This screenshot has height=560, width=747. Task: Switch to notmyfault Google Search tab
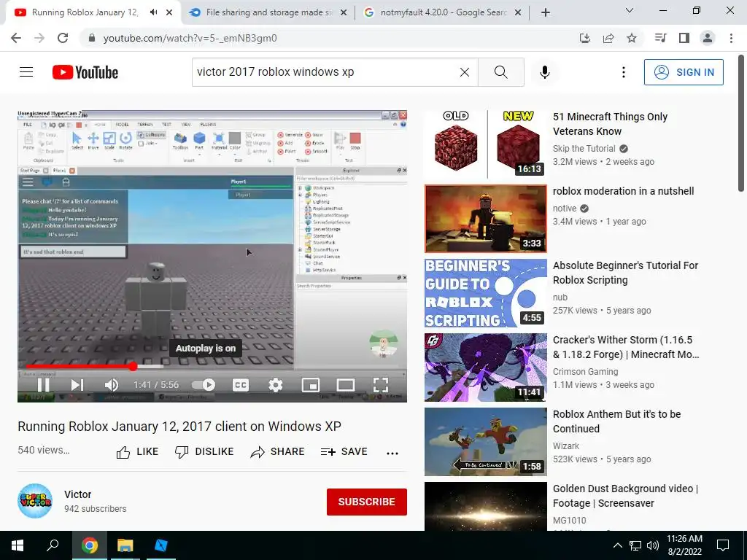pos(442,12)
